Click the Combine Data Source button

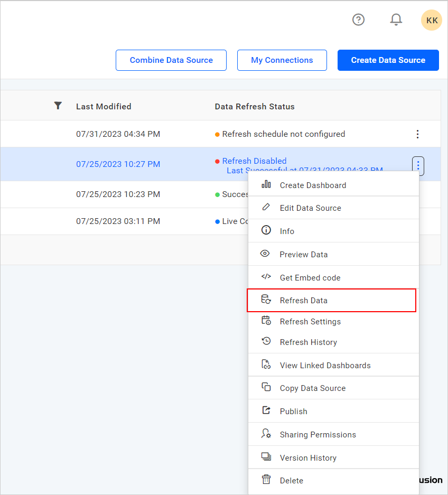tap(171, 60)
